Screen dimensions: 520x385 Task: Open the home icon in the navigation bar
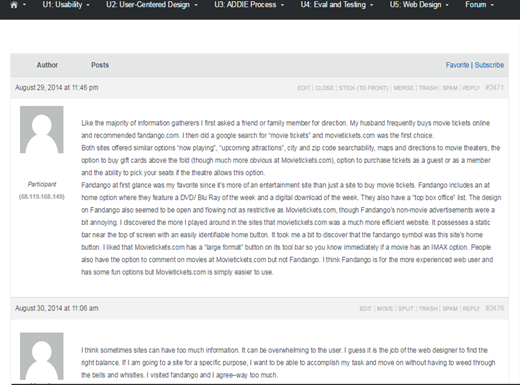pyautogui.click(x=14, y=5)
